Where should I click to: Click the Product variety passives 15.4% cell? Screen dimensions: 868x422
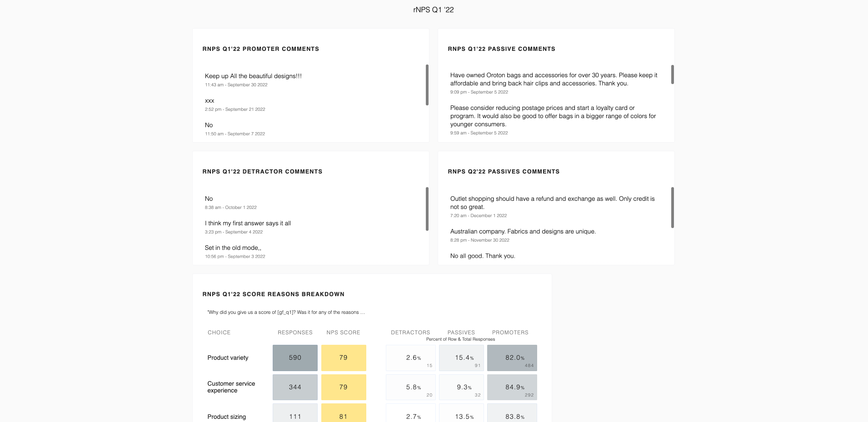coord(461,358)
